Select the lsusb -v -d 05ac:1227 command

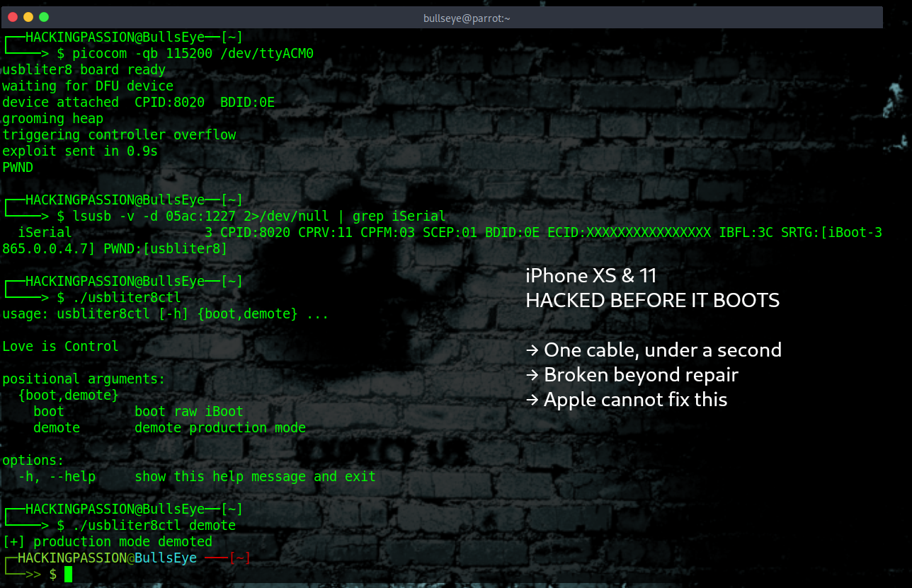click(259, 217)
